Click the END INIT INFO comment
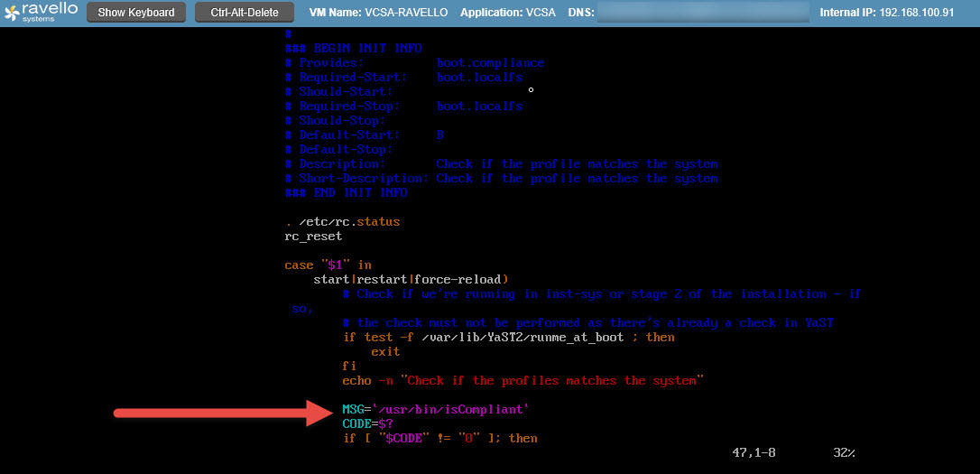Image resolution: width=980 pixels, height=474 pixels. (x=346, y=193)
